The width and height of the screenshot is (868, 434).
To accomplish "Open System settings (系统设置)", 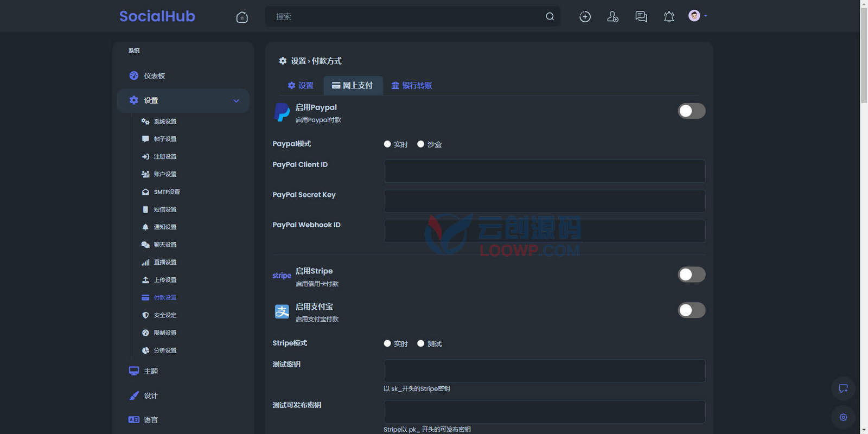I will (x=165, y=122).
